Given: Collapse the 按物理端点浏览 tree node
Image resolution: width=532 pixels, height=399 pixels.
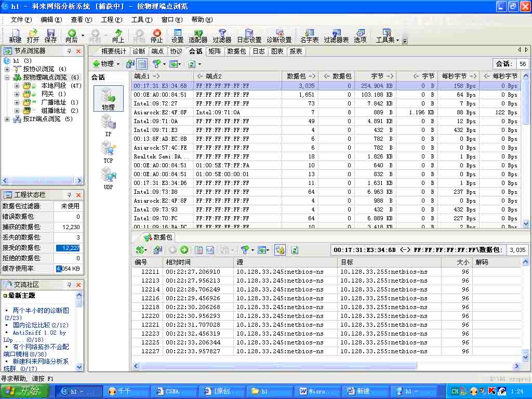Looking at the screenshot, I should click(7, 77).
